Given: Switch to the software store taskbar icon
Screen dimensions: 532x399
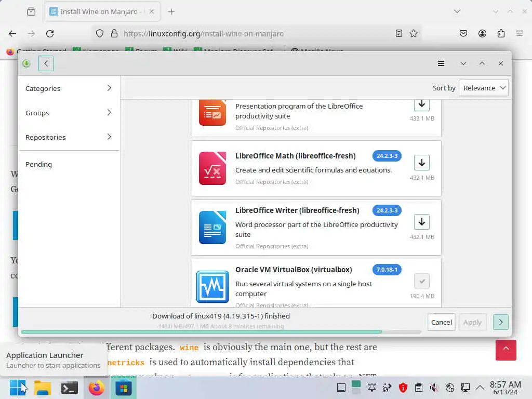Looking at the screenshot, I should coord(124,388).
